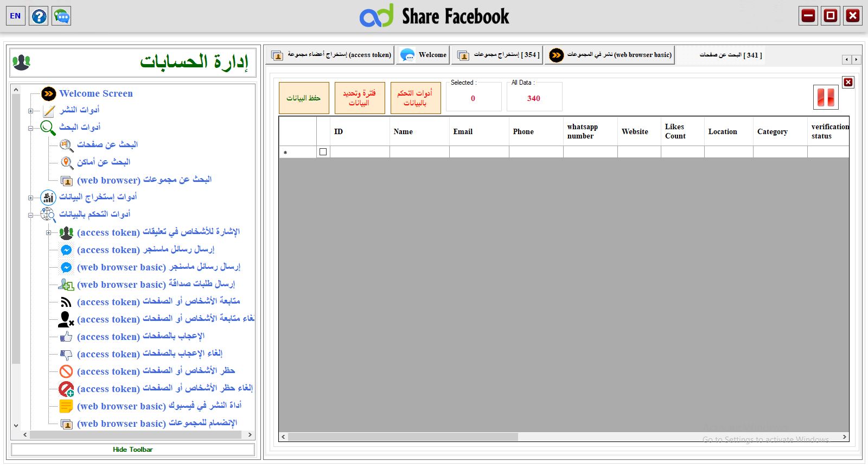Click the green magnifier icon for أدوات البحث
This screenshot has width=868, height=467.
[48, 128]
